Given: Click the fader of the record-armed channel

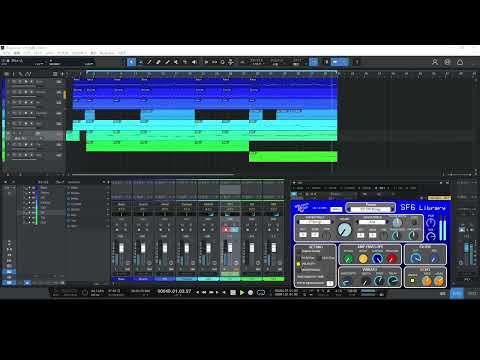Looking at the screenshot, I should tap(230, 248).
